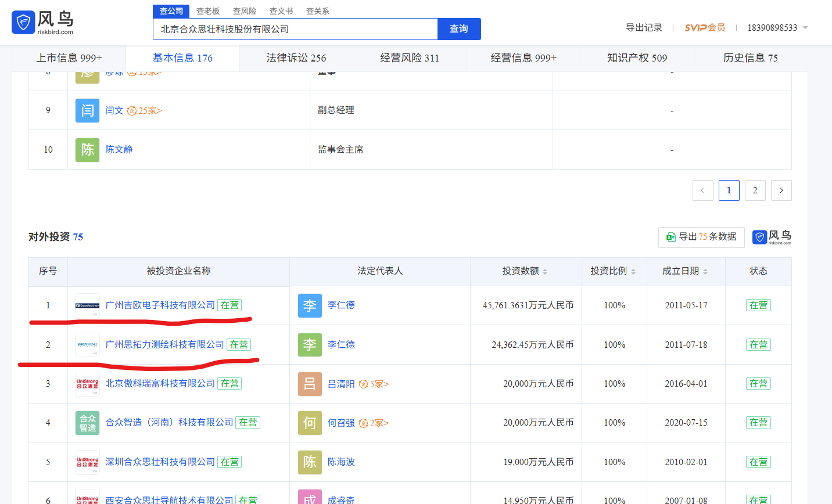Screen dimensions: 832x504
Task: Sort by 投资数额 column arrows
Action: tap(545, 271)
